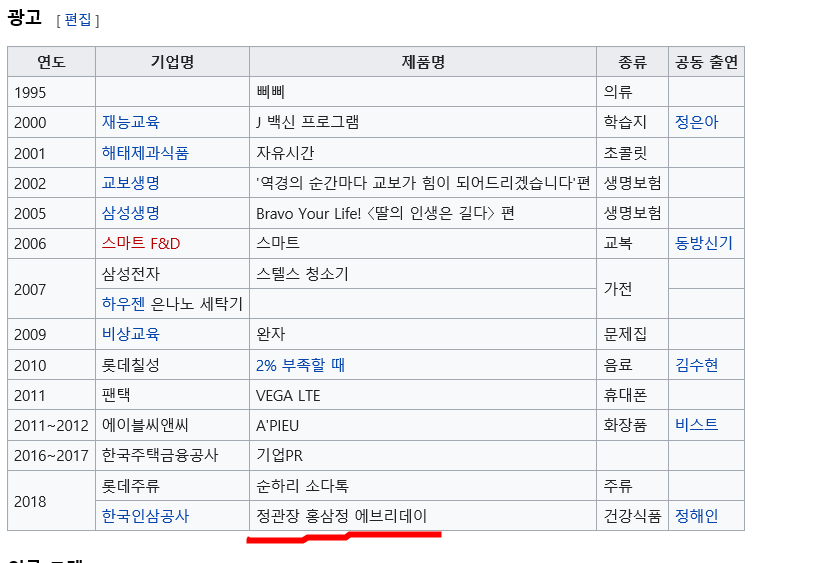The height and width of the screenshot is (563, 839).
Task: Select the 완자 product cell
Action: tap(423, 334)
